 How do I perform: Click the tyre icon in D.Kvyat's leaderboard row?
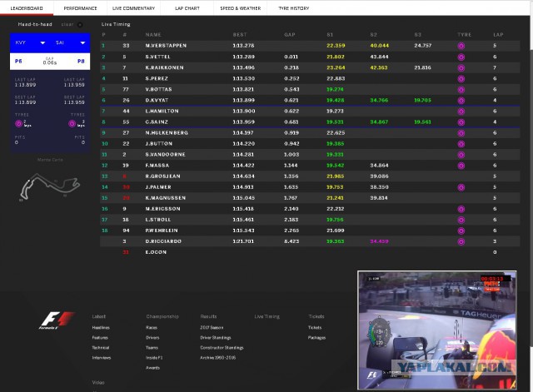461,100
